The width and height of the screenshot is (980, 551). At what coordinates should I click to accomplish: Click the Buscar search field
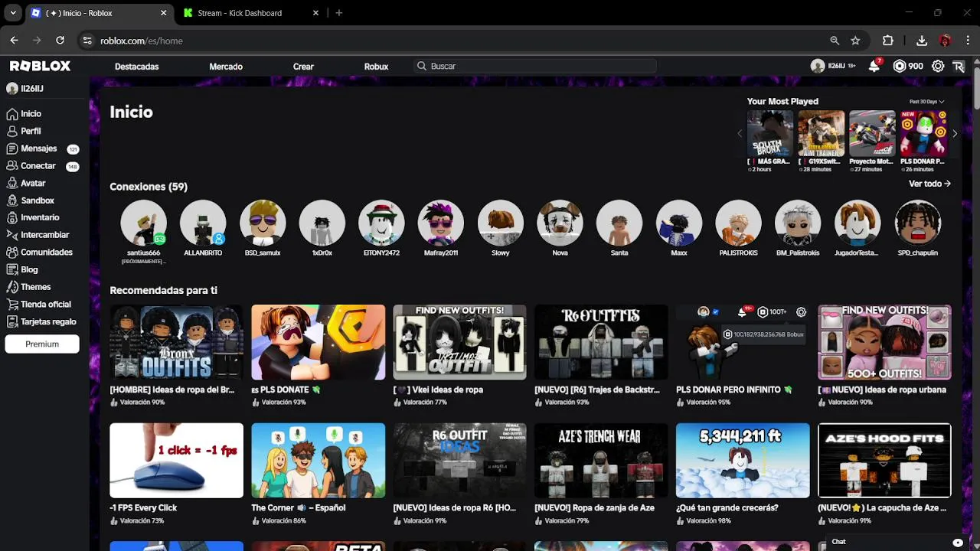[534, 67]
